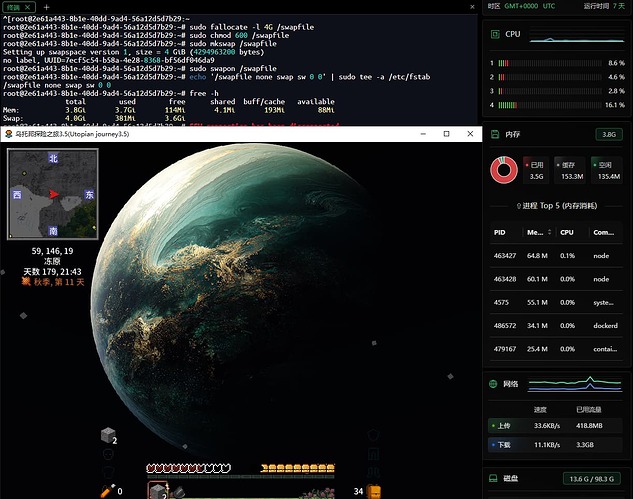Select the 空闲 135.4M memory stat

[607, 170]
